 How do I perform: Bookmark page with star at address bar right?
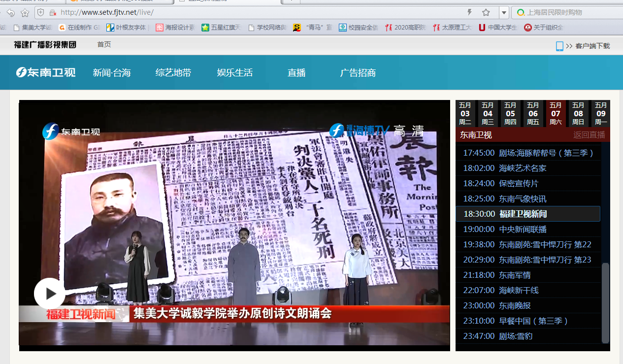click(x=486, y=12)
